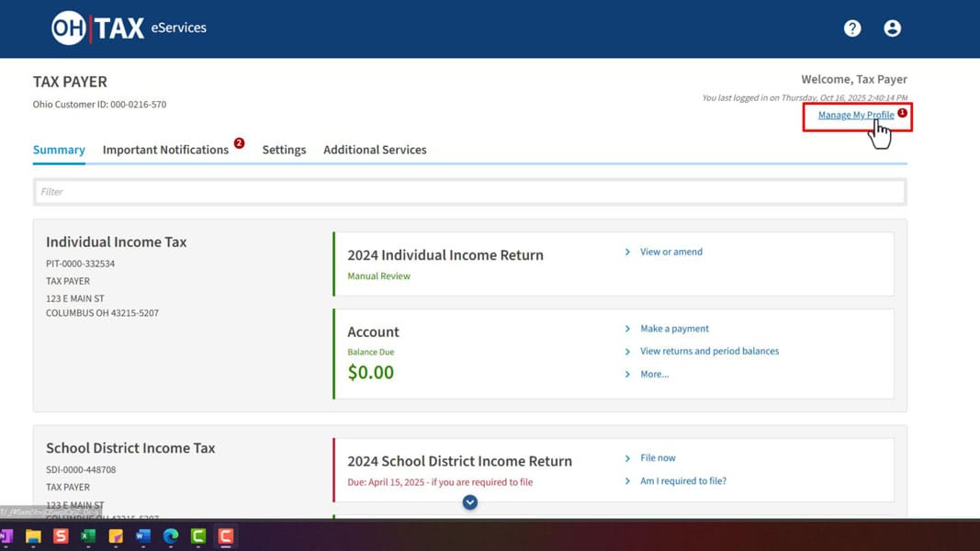980x551 pixels.
Task: Click the OH|TAX eServices logo
Action: [x=129, y=28]
